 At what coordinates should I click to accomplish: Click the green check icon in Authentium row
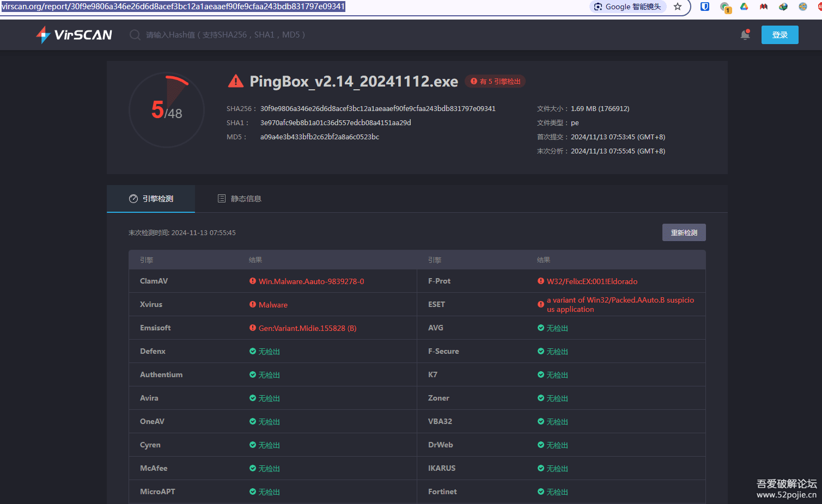[x=253, y=374]
